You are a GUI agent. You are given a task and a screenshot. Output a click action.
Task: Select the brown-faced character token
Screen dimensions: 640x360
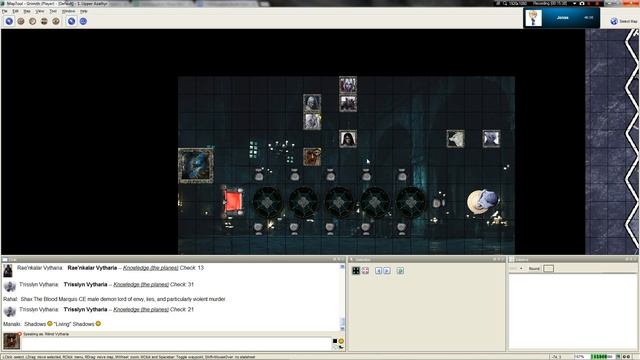point(312,157)
